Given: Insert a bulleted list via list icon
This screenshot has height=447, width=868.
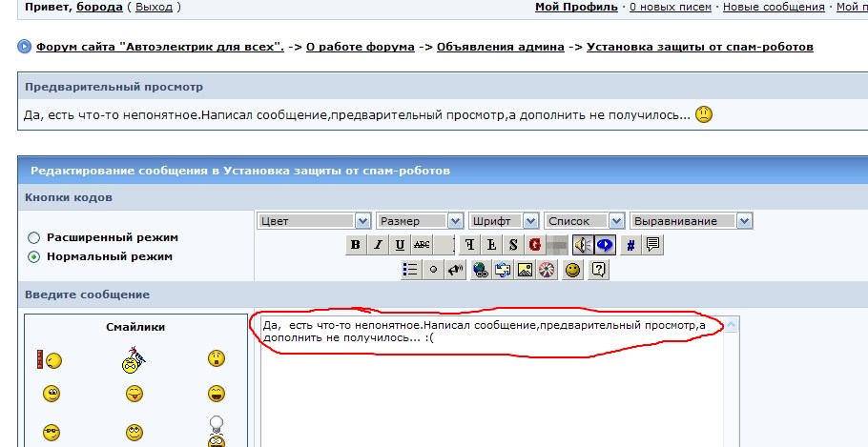Looking at the screenshot, I should (x=410, y=270).
